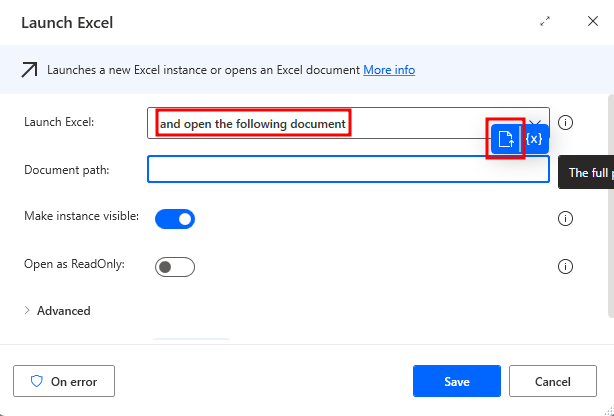Screen dimensions: 614x416
Task: Click the Open as ReadOnly label
Action: [74, 264]
